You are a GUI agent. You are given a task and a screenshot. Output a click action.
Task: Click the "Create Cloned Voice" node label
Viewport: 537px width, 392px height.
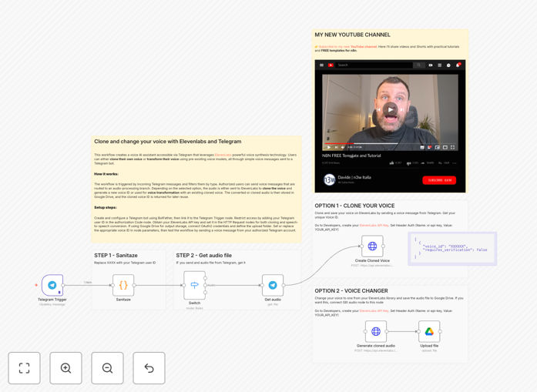click(372, 260)
